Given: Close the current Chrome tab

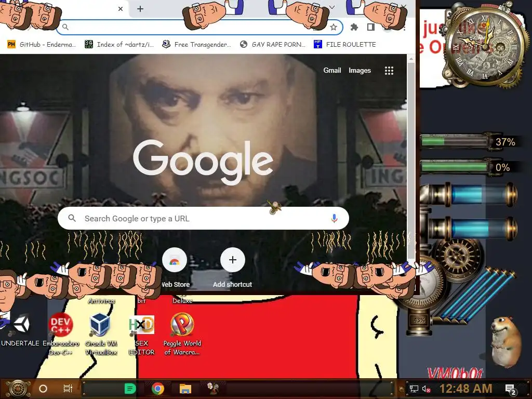Looking at the screenshot, I should point(121,9).
